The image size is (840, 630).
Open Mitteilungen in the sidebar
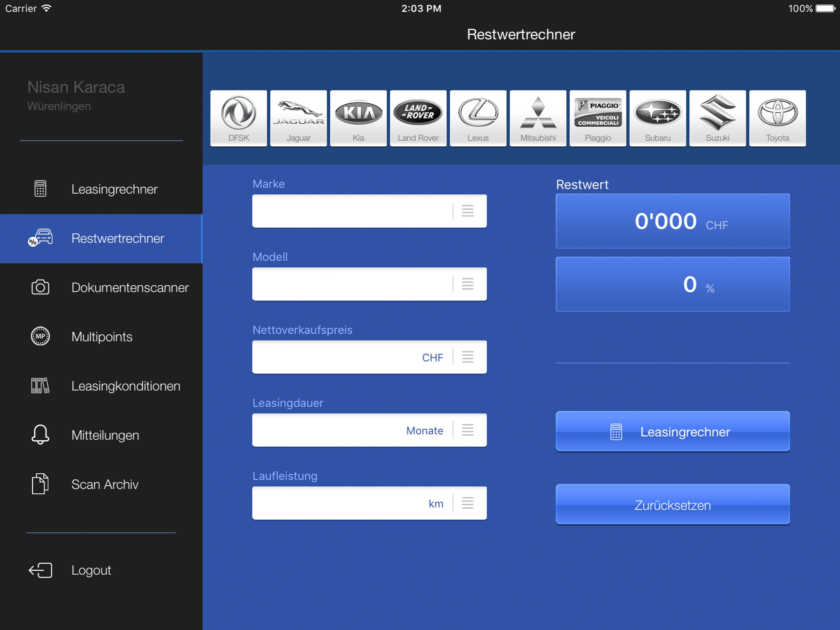click(101, 435)
